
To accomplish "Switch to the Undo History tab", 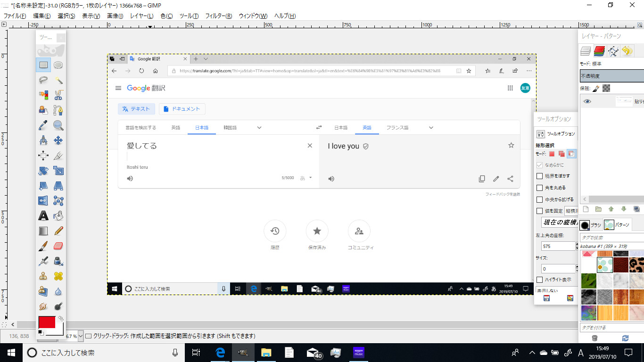I will [x=627, y=50].
